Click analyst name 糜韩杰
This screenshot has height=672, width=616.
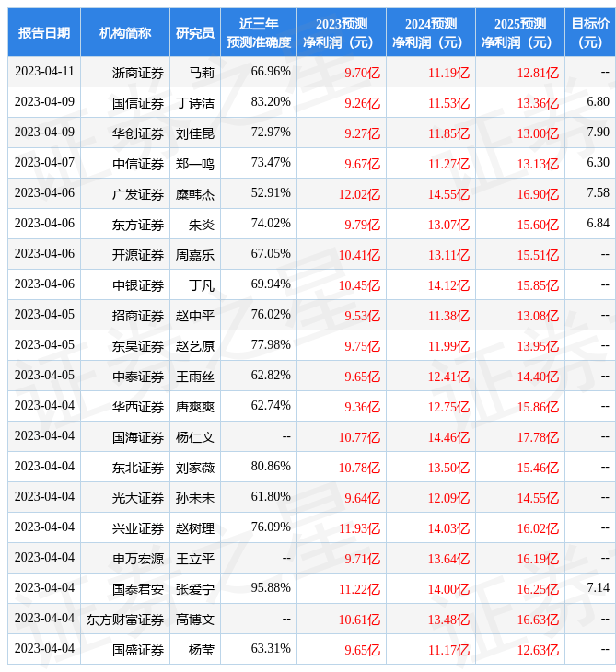click(195, 194)
